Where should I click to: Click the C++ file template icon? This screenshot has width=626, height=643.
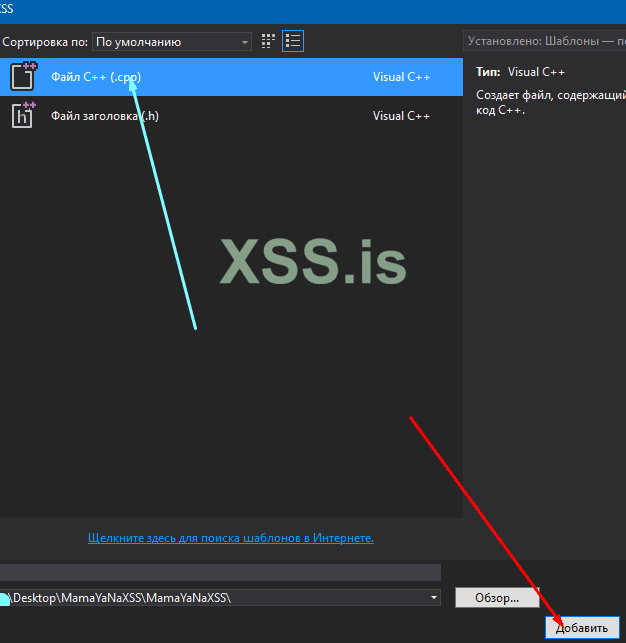tap(23, 76)
